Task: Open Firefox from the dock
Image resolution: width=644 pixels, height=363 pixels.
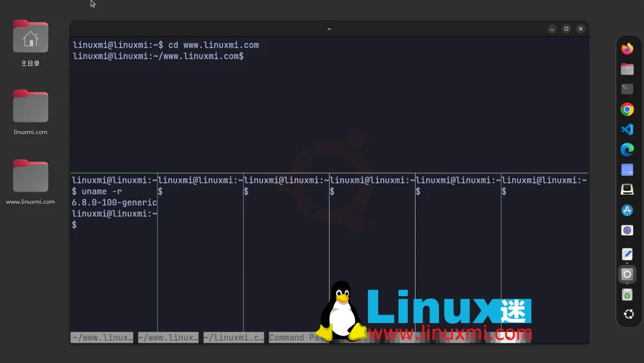Action: pyautogui.click(x=627, y=48)
